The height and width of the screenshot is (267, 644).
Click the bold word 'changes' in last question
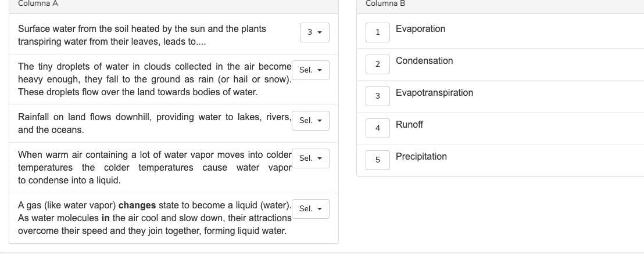tap(137, 205)
